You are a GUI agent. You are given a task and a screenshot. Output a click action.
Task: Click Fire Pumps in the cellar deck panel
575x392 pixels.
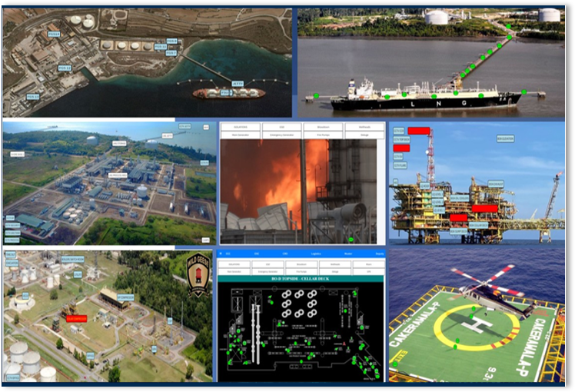click(301, 272)
